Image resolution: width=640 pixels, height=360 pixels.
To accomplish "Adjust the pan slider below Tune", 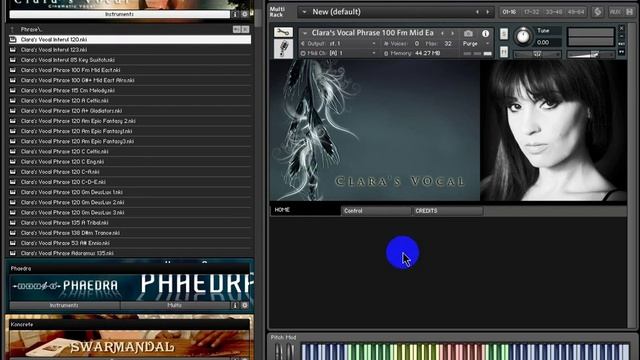I will pyautogui.click(x=537, y=54).
